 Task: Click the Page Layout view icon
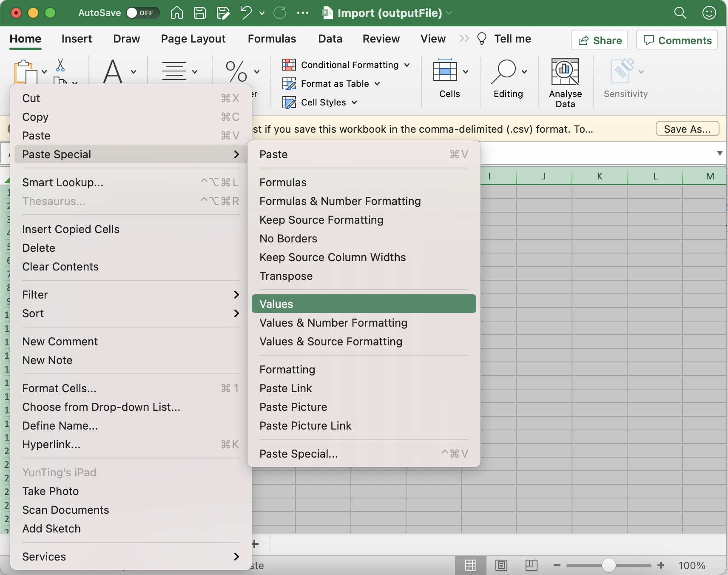point(501,565)
